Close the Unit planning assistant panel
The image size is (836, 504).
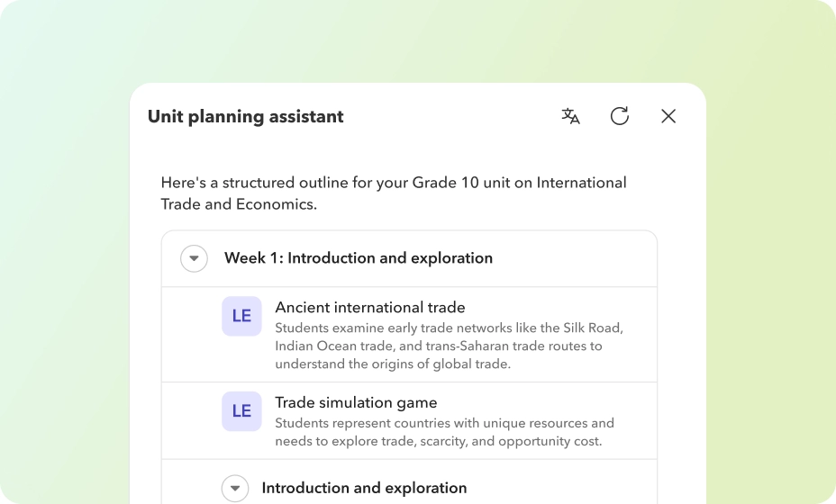point(668,116)
